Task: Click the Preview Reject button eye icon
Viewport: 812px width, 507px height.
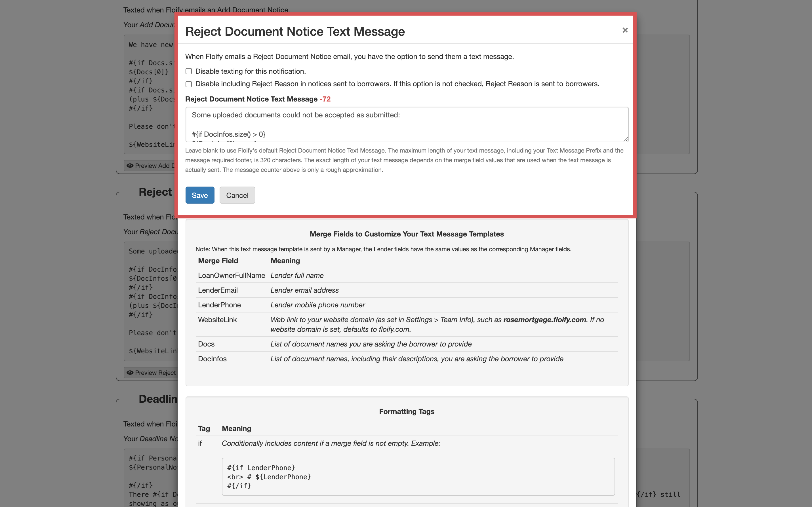Action: tap(130, 373)
